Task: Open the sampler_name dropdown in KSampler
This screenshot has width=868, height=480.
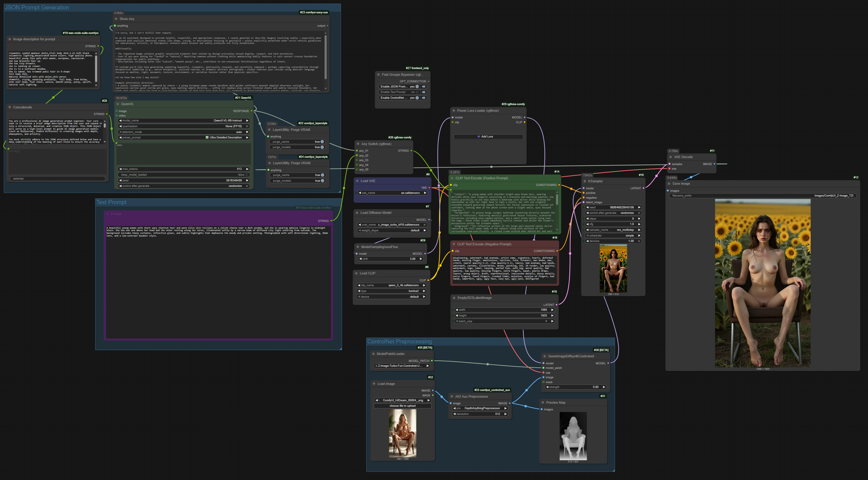Action: [613, 230]
